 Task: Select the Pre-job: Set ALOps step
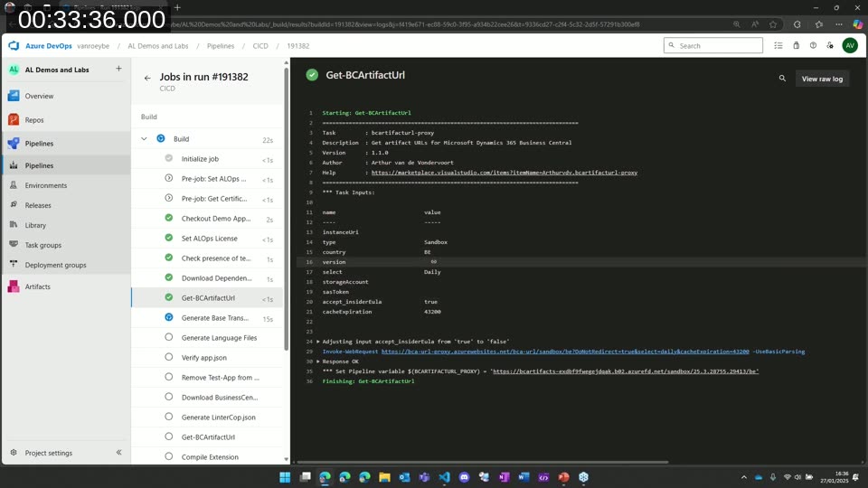(208, 179)
